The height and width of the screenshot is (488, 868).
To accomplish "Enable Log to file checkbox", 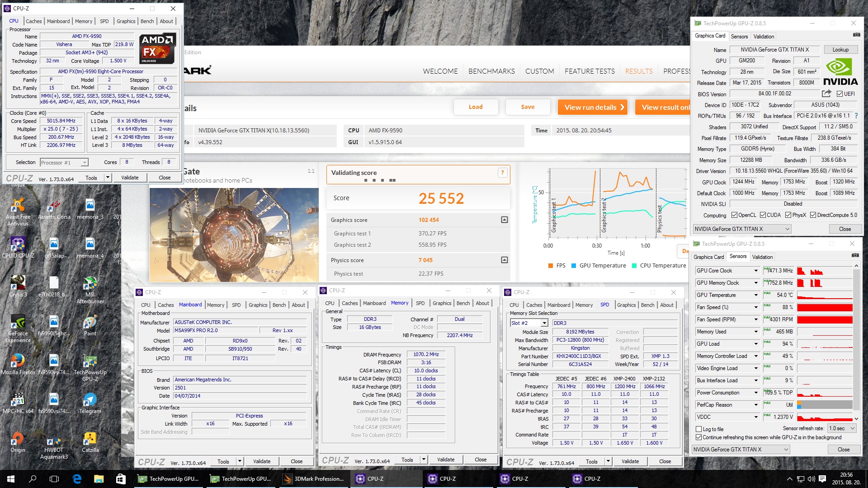I will 699,429.
